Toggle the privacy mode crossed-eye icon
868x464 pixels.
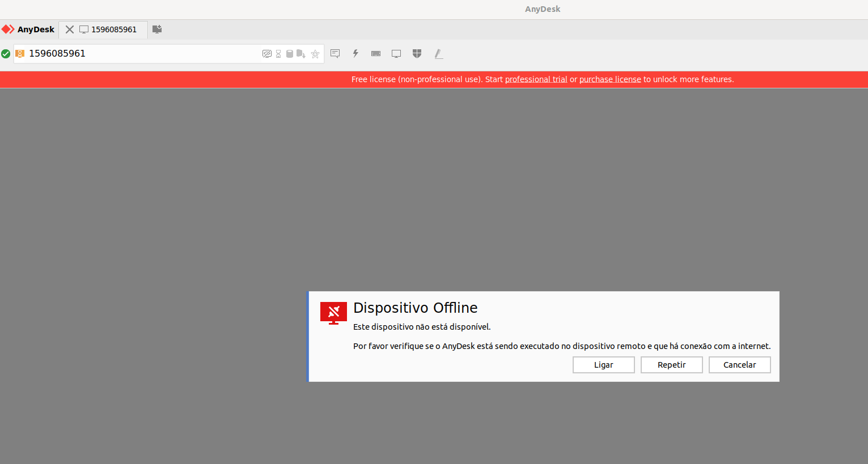267,54
